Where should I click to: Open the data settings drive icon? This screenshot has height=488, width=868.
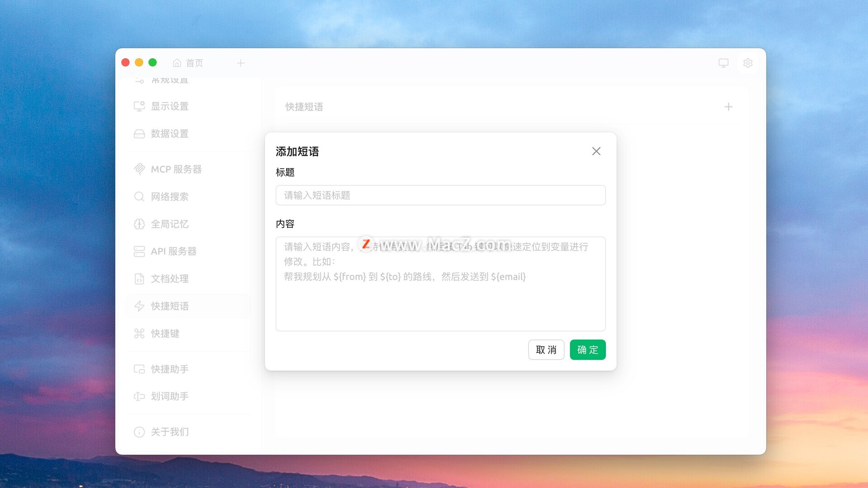(x=139, y=134)
